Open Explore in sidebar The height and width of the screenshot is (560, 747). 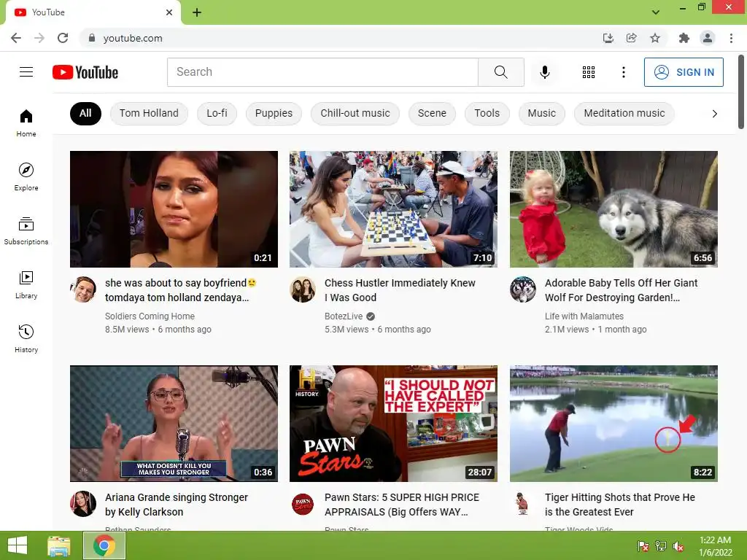pos(26,176)
